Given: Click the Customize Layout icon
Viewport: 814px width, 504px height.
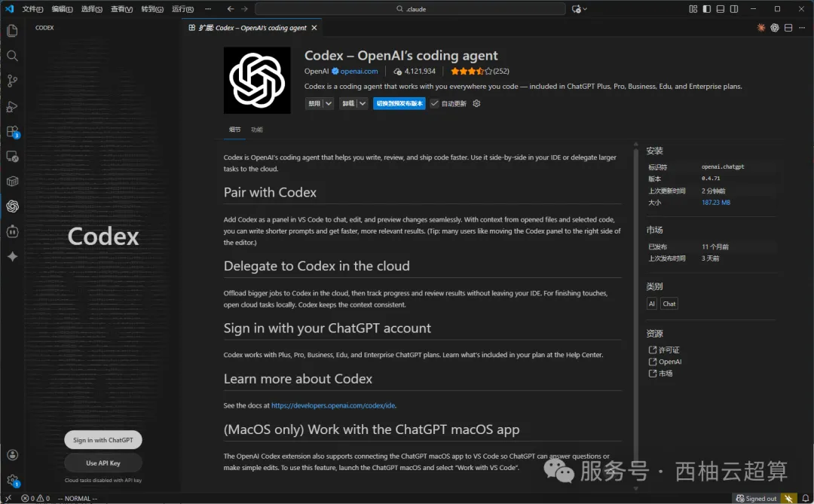Looking at the screenshot, I should tap(693, 9).
